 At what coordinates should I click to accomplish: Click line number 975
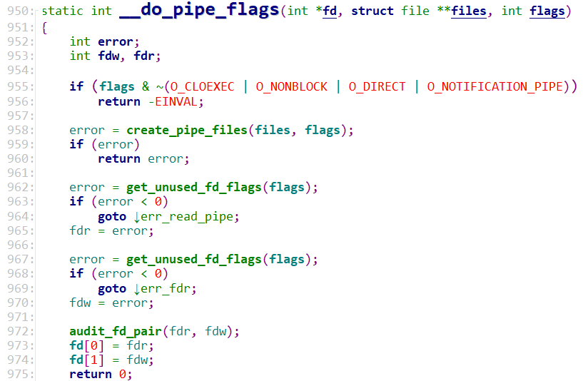click(18, 374)
